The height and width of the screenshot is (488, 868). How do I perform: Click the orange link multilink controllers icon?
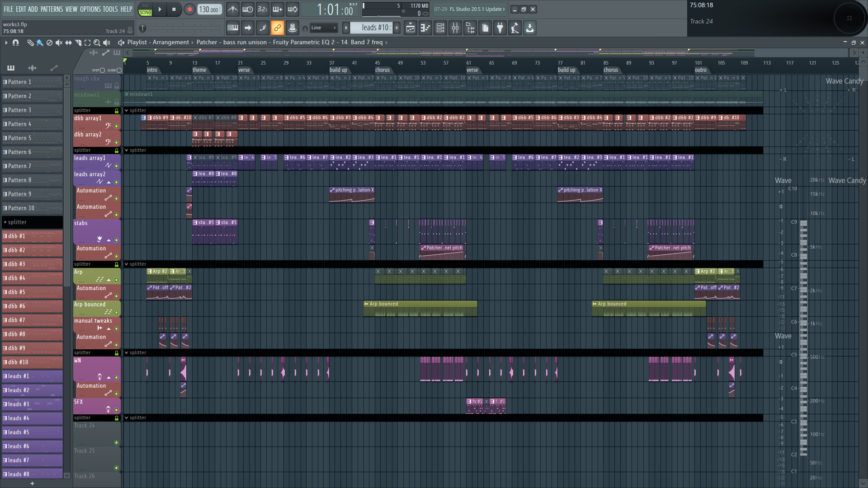coord(277,28)
